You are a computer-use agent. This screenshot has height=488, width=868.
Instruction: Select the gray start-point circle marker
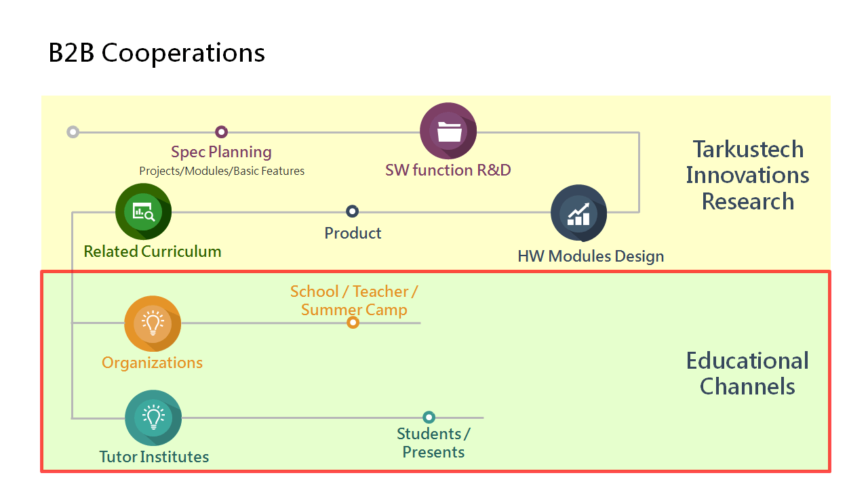click(73, 132)
